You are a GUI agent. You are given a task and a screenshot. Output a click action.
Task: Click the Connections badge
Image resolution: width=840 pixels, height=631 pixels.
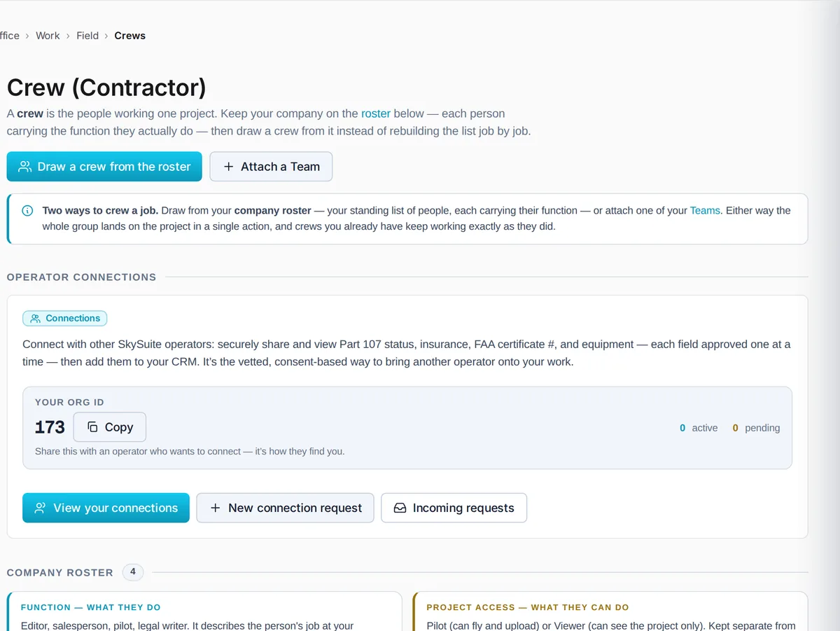click(64, 318)
